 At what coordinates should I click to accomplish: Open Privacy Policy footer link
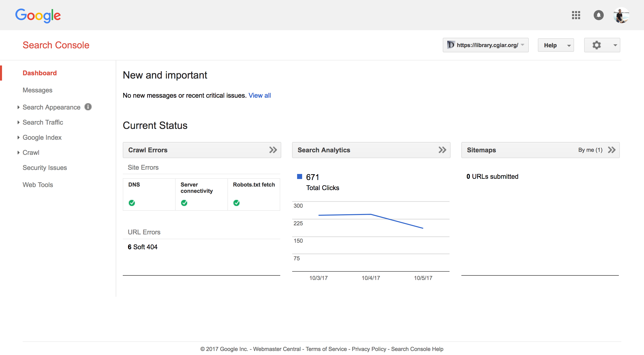pyautogui.click(x=369, y=349)
